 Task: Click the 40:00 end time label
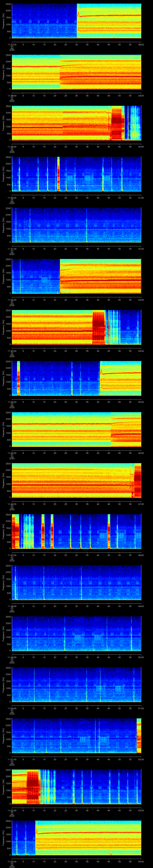point(141,147)
